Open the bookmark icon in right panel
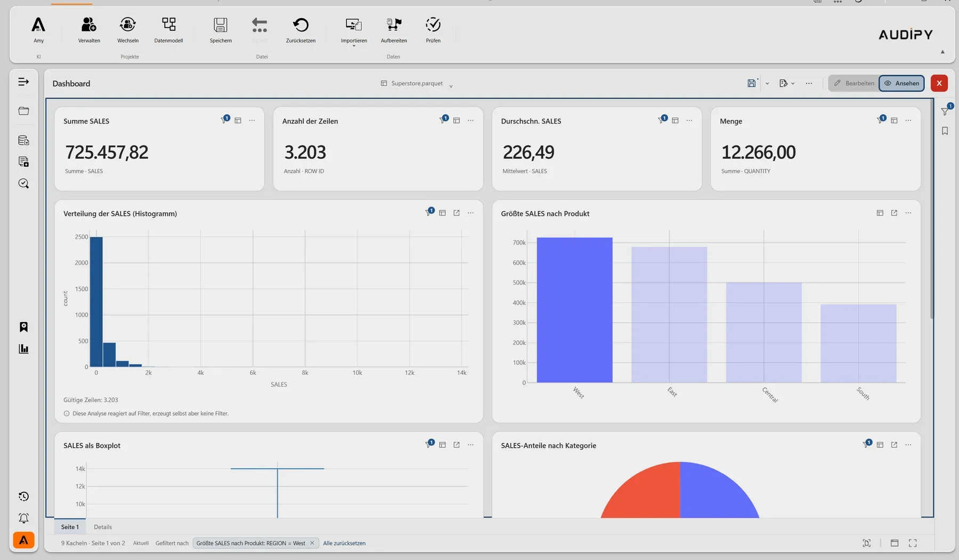959x560 pixels. (945, 131)
